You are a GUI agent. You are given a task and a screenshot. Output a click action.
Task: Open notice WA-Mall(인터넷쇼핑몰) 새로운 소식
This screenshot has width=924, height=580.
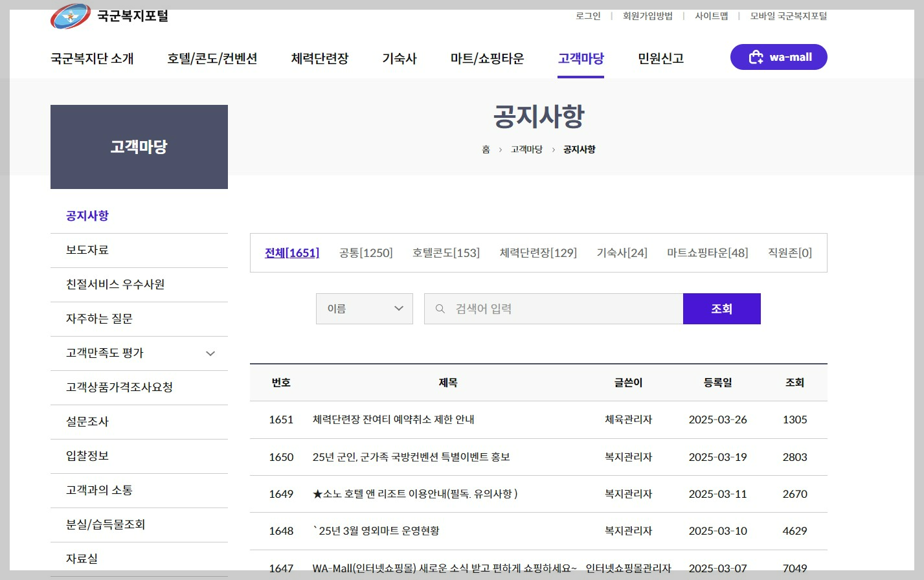pyautogui.click(x=444, y=568)
